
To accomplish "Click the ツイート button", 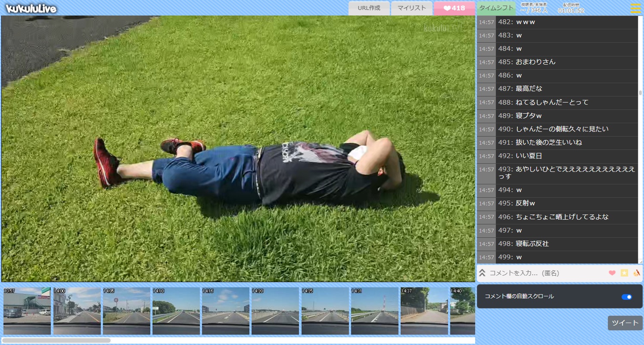I will tap(625, 323).
